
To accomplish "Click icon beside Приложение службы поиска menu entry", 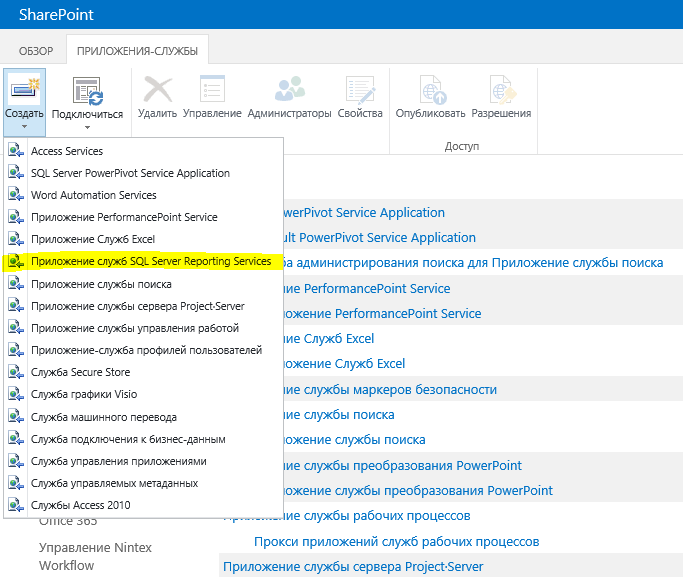I will [x=16, y=283].
